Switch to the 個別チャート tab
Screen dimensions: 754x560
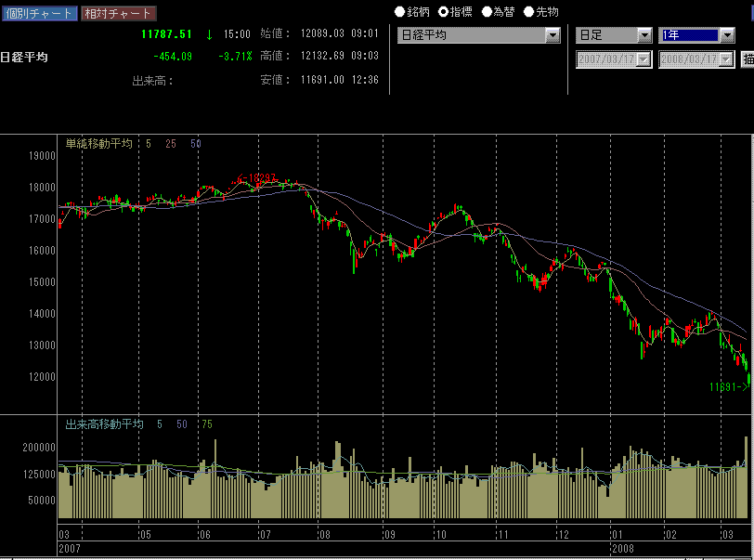coord(38,13)
